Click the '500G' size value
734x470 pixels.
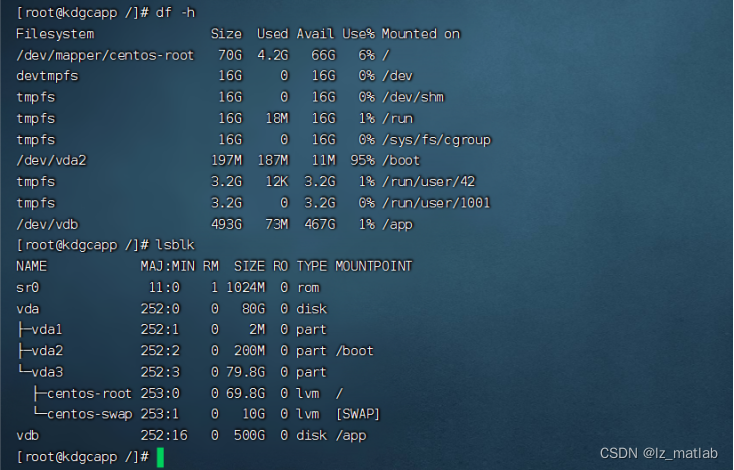(x=250, y=435)
